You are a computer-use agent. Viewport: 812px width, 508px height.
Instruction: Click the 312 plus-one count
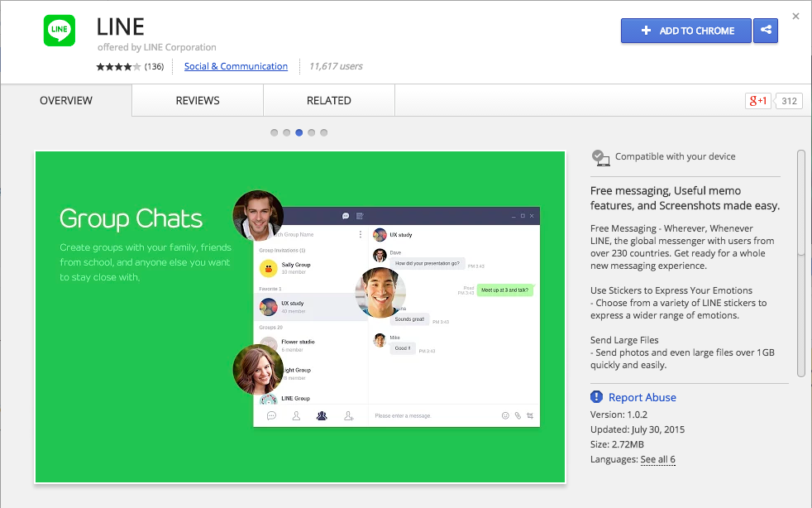(789, 101)
